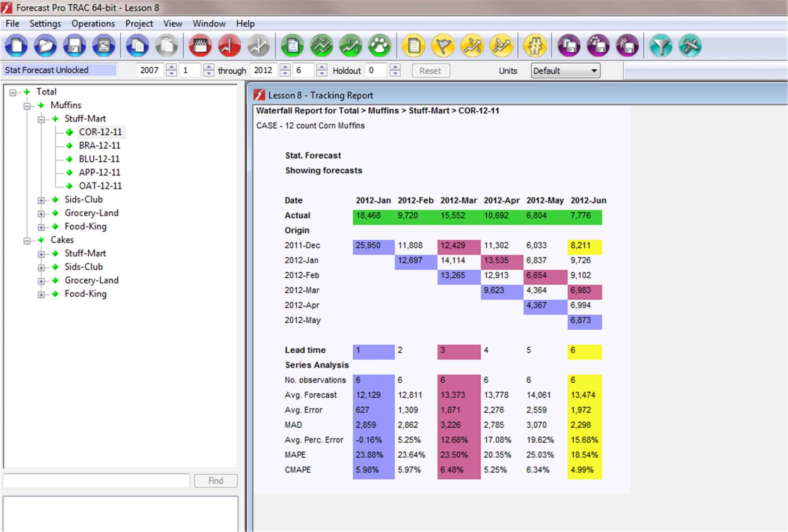Click the red forecast chart icon

(x=230, y=46)
